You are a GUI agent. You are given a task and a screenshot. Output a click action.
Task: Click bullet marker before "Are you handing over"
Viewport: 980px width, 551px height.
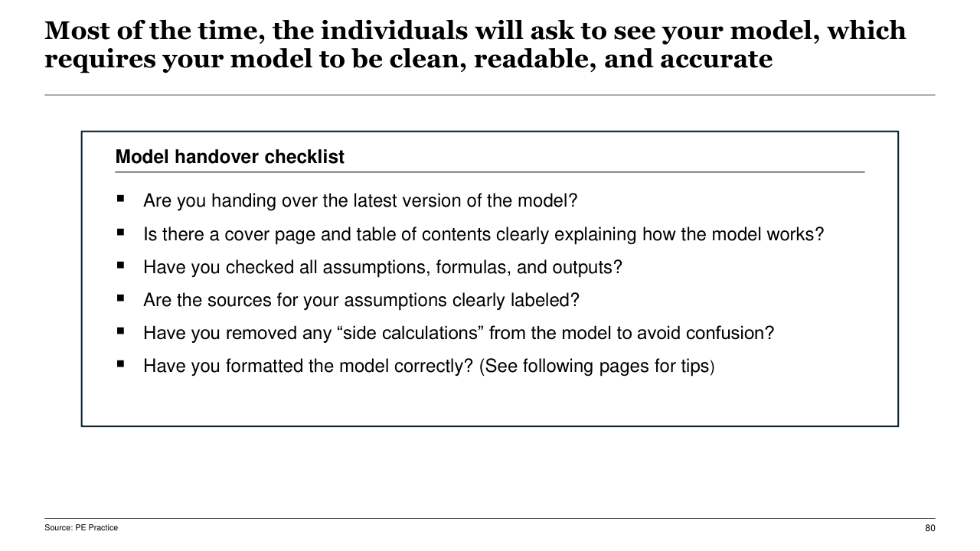121,200
